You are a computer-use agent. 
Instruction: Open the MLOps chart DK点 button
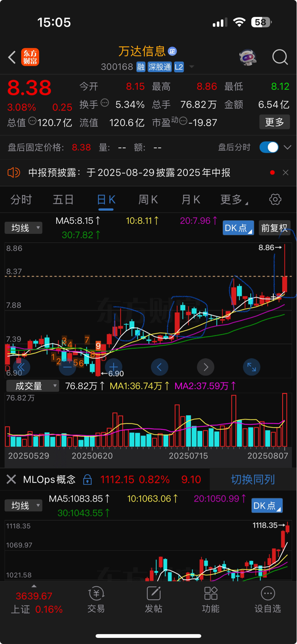[x=267, y=506]
